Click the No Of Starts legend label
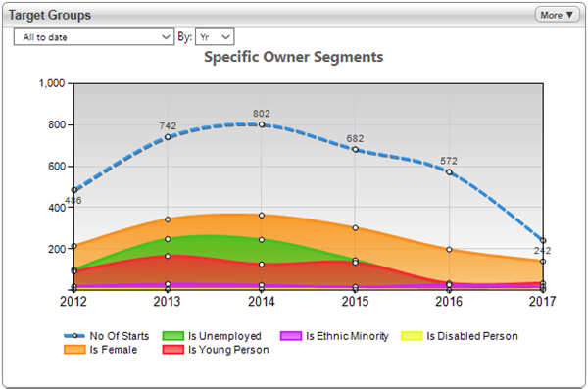588x389 pixels. tap(120, 336)
